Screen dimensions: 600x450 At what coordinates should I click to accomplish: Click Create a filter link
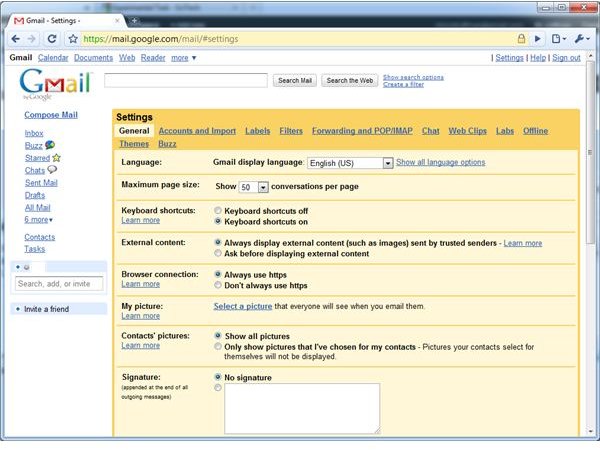[x=403, y=85]
